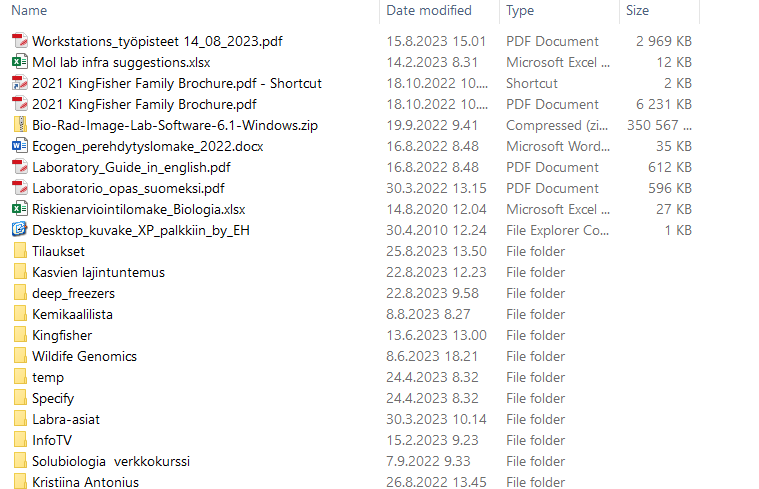This screenshot has width=759, height=489.
Task: Click the Excel icon of Riskienarviointilomake_Biologia.xlsx
Action: tap(20, 209)
